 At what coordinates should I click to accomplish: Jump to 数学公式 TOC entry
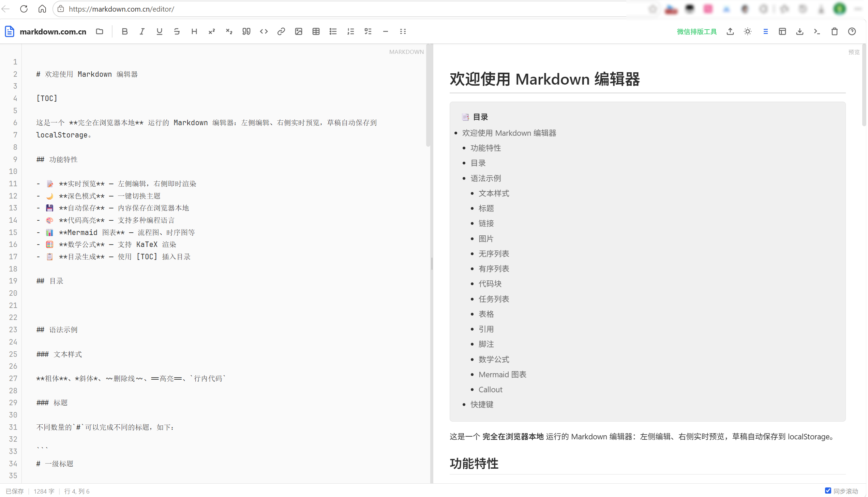[x=494, y=360]
